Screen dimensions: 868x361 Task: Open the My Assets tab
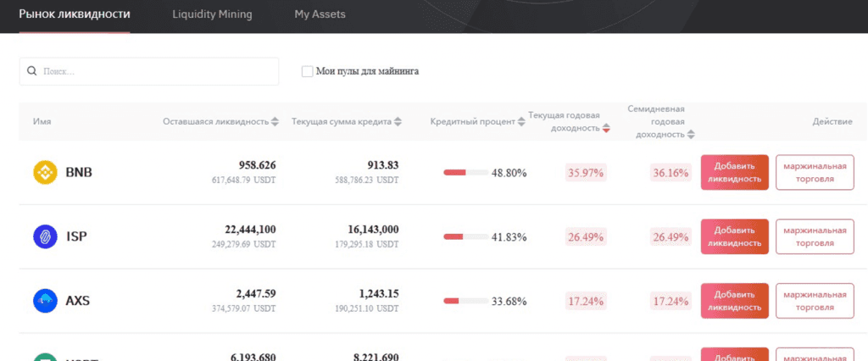click(320, 14)
